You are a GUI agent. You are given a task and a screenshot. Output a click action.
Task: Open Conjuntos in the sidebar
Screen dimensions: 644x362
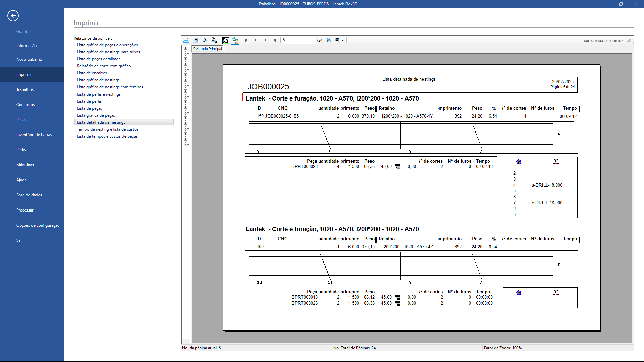[x=25, y=105]
